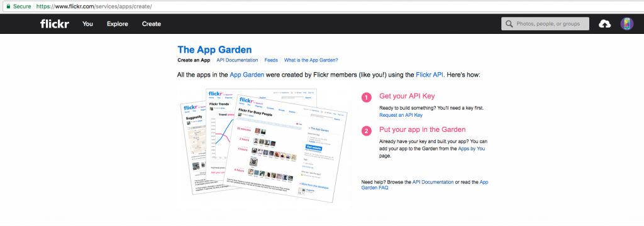
Task: Click the Suggestify screenshot
Action: pos(194,148)
